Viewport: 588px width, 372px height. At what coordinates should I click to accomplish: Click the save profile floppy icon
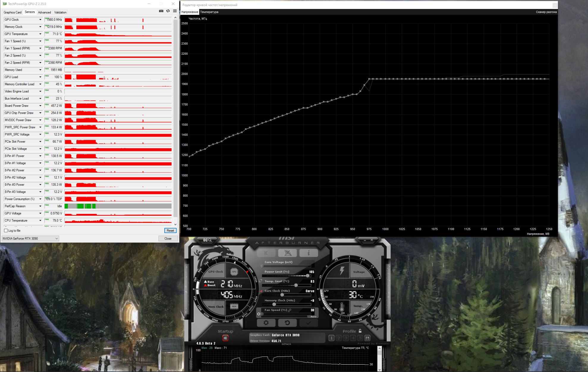tap(367, 338)
